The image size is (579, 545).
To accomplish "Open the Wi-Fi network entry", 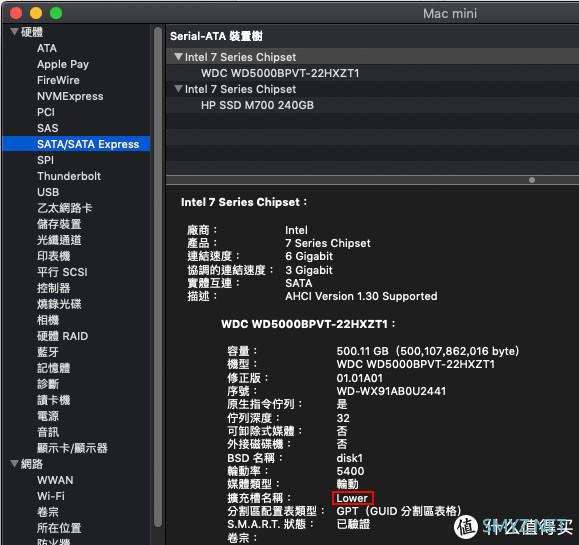I will point(51,496).
